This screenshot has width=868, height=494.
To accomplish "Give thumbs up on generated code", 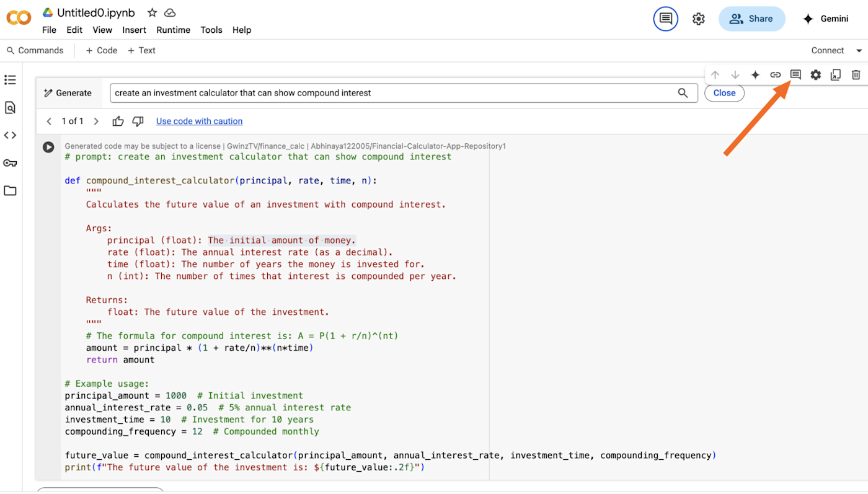I will (118, 121).
